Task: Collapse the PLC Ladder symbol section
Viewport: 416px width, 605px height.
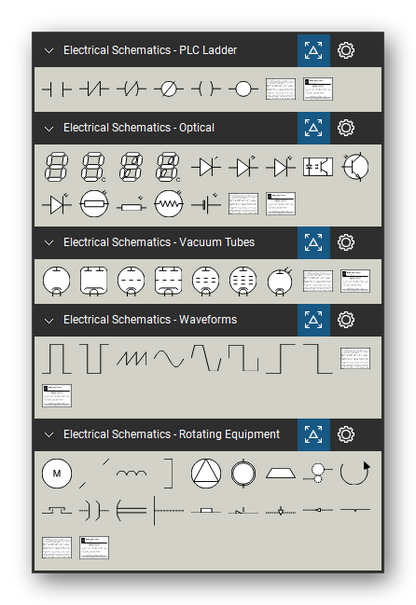Action: point(49,51)
